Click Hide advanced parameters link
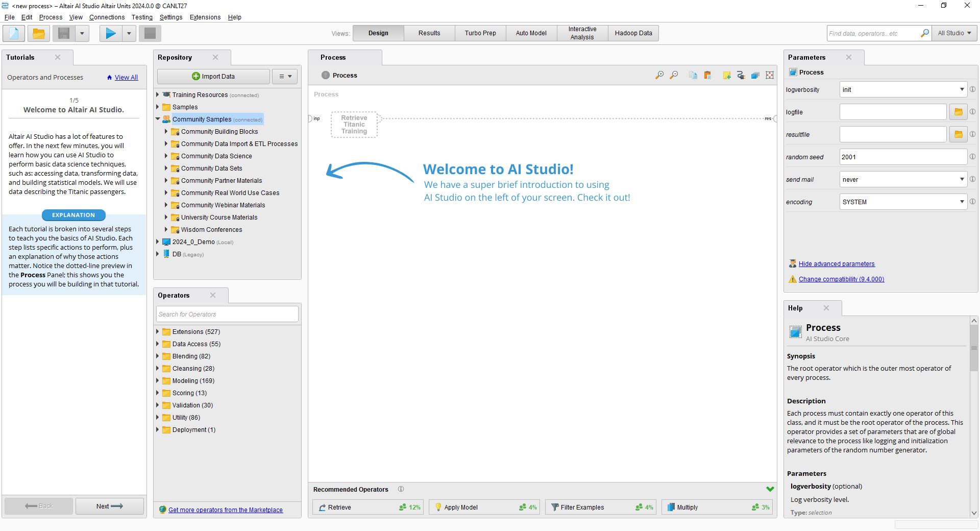Viewport: 980px width, 531px height. point(836,264)
